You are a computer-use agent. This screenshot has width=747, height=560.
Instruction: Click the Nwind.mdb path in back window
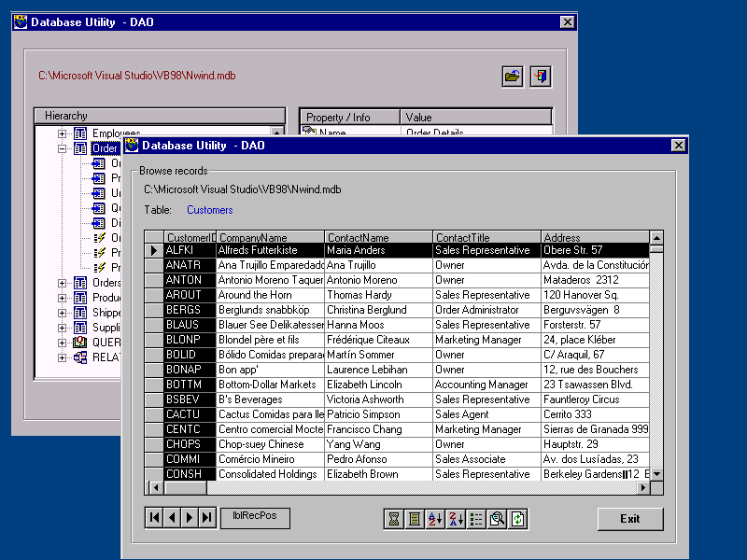click(136, 76)
